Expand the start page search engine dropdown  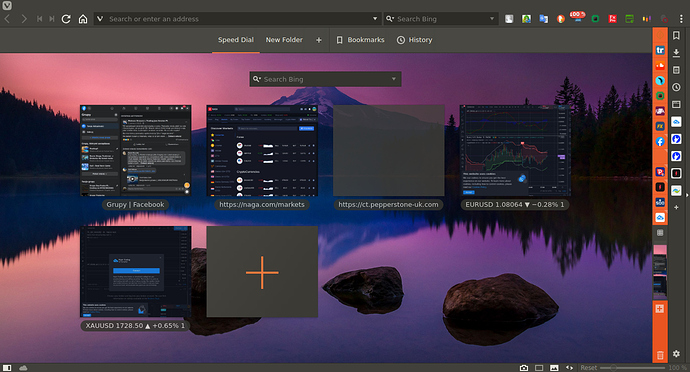point(394,79)
